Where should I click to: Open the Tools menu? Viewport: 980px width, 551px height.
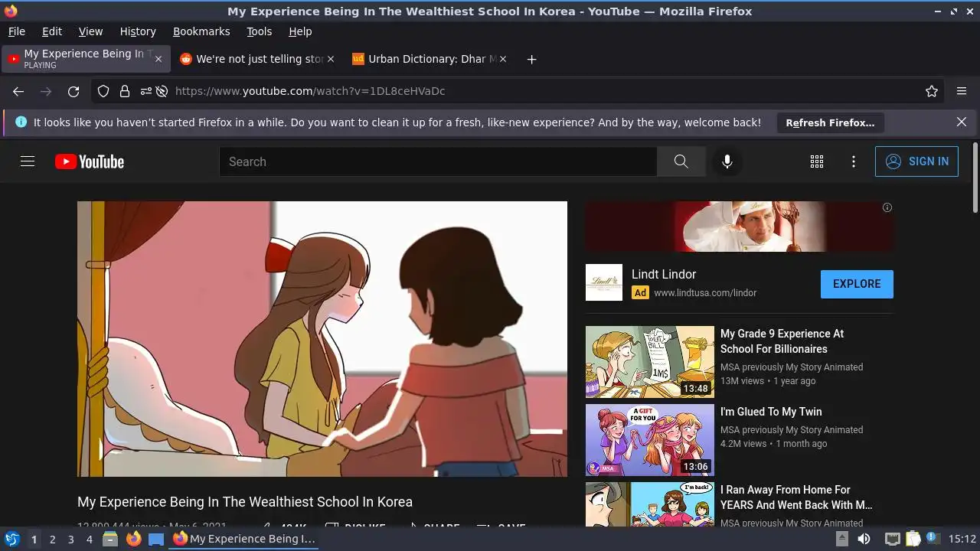pos(259,31)
